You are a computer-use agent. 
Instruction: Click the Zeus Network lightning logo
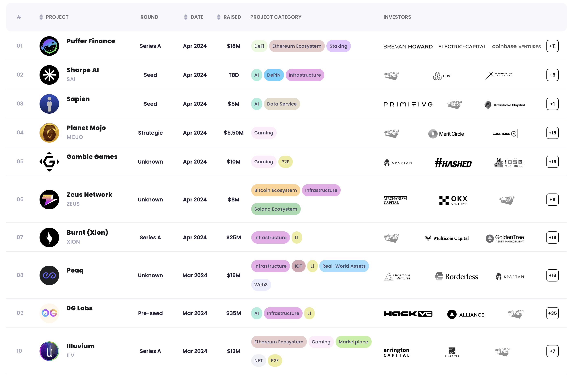(x=49, y=199)
